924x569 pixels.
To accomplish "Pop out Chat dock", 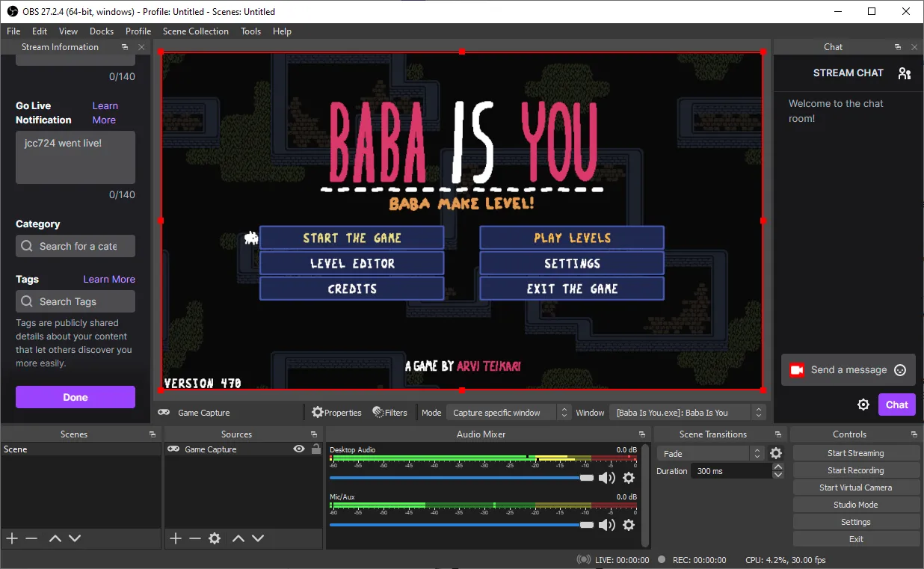I will click(898, 47).
